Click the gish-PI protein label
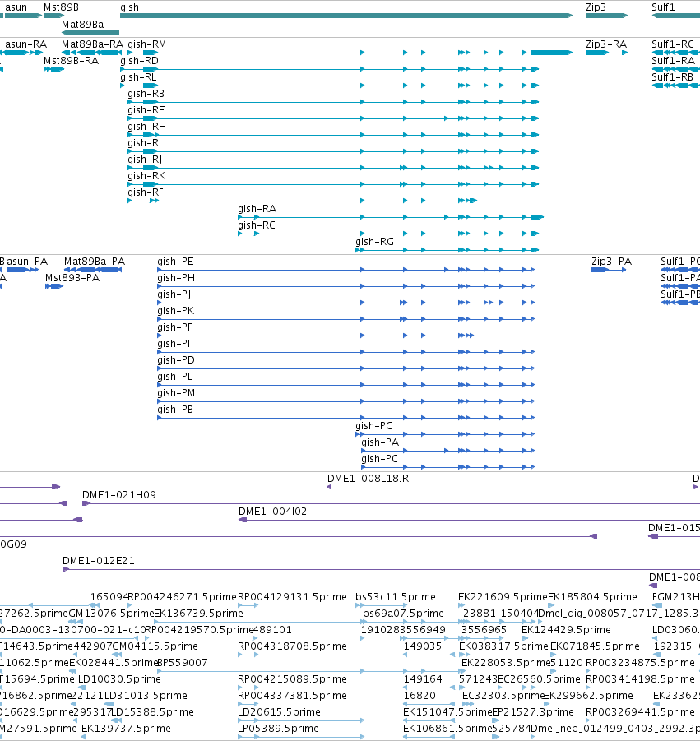 click(x=174, y=344)
